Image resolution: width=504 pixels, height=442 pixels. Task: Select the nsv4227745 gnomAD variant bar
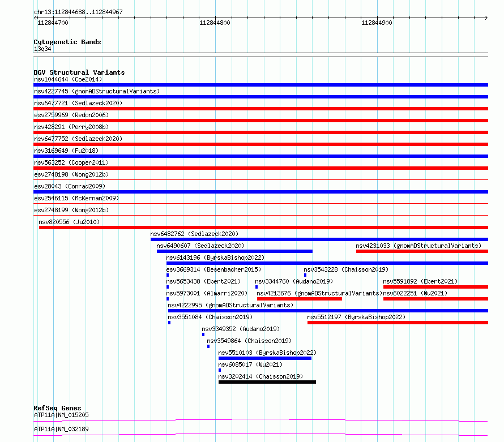pyautogui.click(x=260, y=97)
